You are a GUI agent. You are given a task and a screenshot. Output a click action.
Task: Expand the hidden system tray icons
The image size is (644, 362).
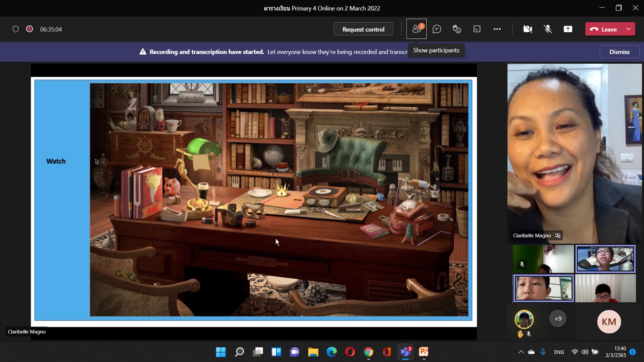[521, 352]
